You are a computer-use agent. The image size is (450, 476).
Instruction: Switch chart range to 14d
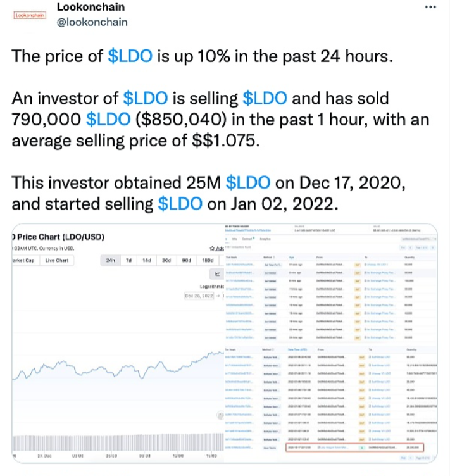(x=147, y=261)
